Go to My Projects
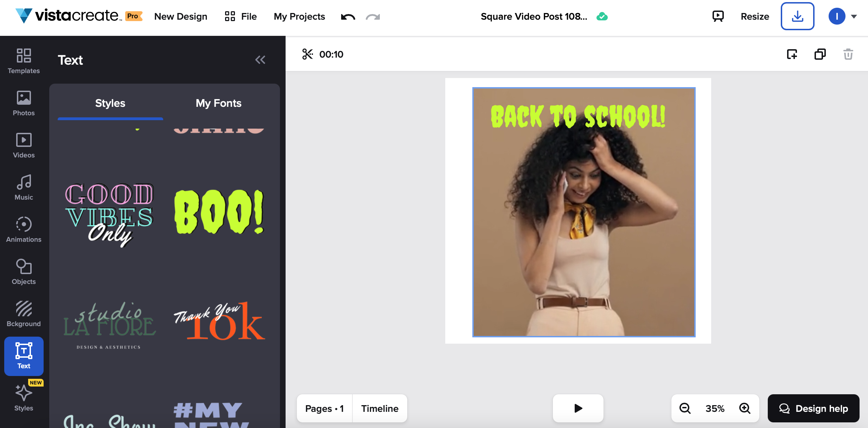The image size is (868, 428). (299, 17)
